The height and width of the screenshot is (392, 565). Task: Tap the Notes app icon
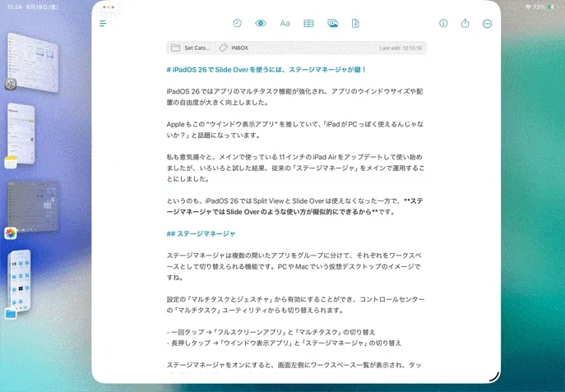click(11, 162)
